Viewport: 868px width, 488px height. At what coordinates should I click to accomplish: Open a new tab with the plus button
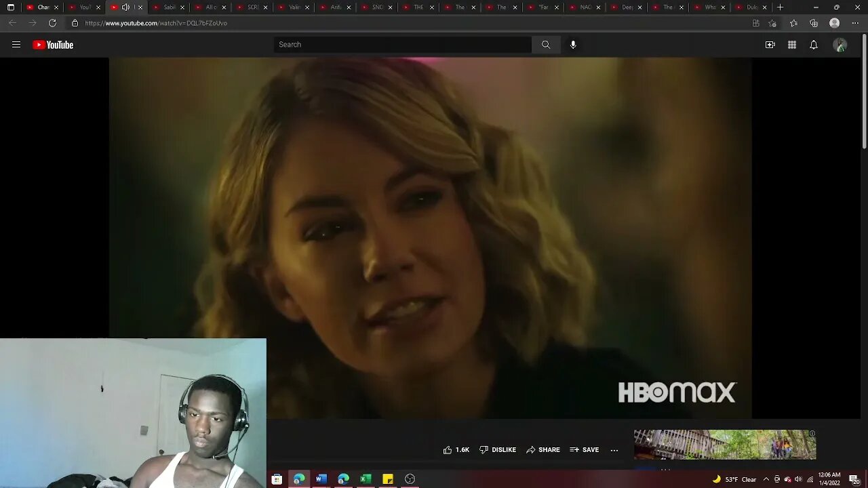point(780,7)
